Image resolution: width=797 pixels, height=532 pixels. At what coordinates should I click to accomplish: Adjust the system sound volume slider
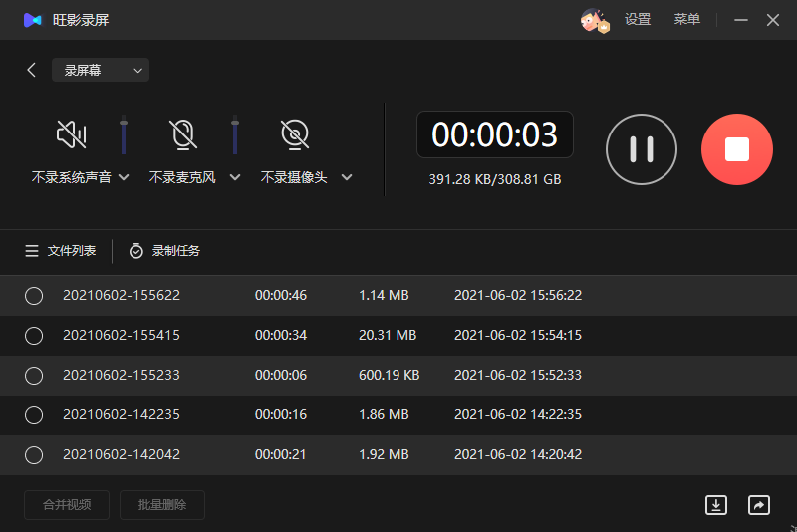tap(123, 135)
